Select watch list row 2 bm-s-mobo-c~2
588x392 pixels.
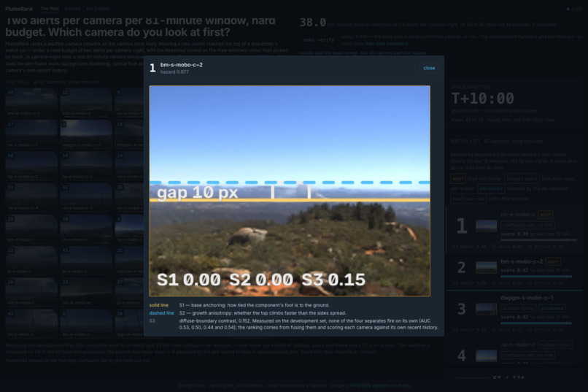pos(514,271)
